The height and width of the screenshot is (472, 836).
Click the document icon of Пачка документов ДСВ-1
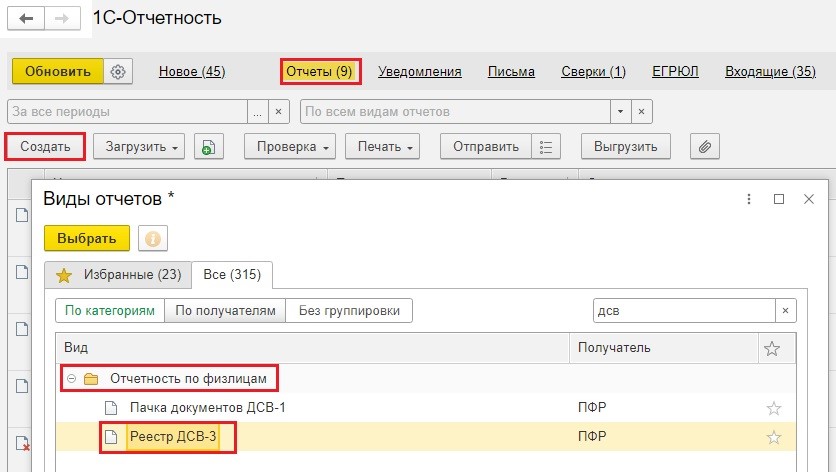coord(111,408)
